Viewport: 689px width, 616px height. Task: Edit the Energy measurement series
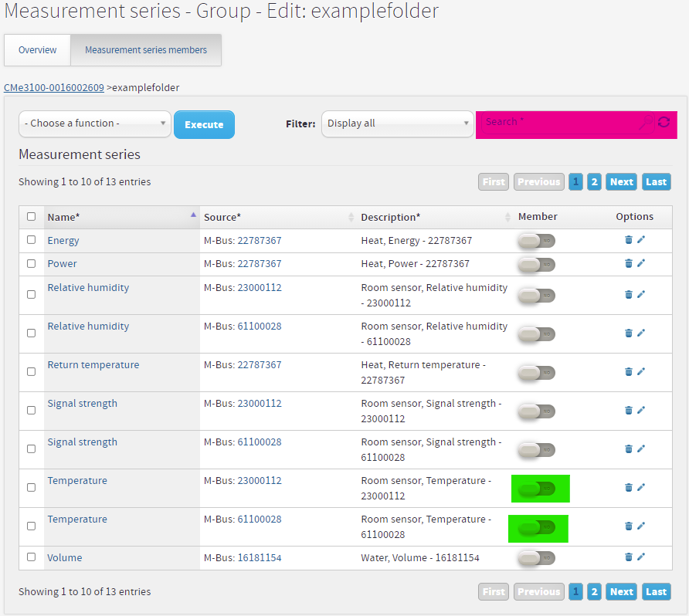click(641, 239)
